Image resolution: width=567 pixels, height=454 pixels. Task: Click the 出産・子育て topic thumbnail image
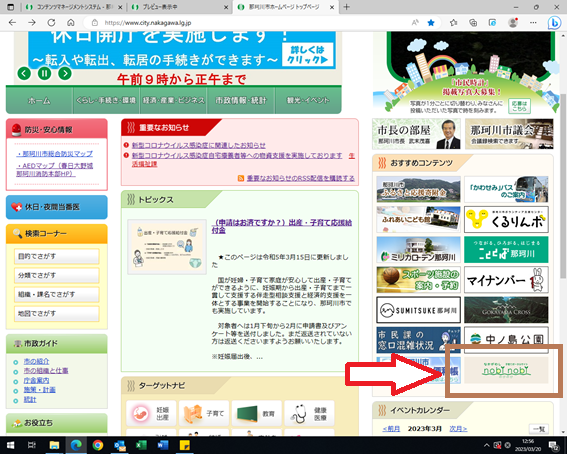point(167,247)
